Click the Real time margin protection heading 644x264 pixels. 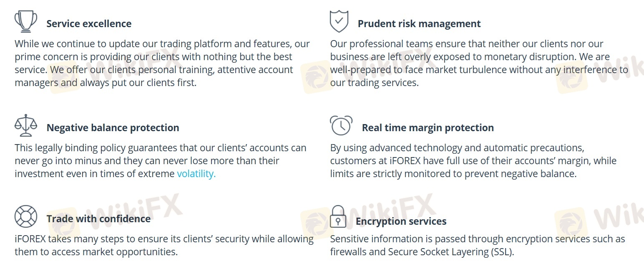pos(428,128)
